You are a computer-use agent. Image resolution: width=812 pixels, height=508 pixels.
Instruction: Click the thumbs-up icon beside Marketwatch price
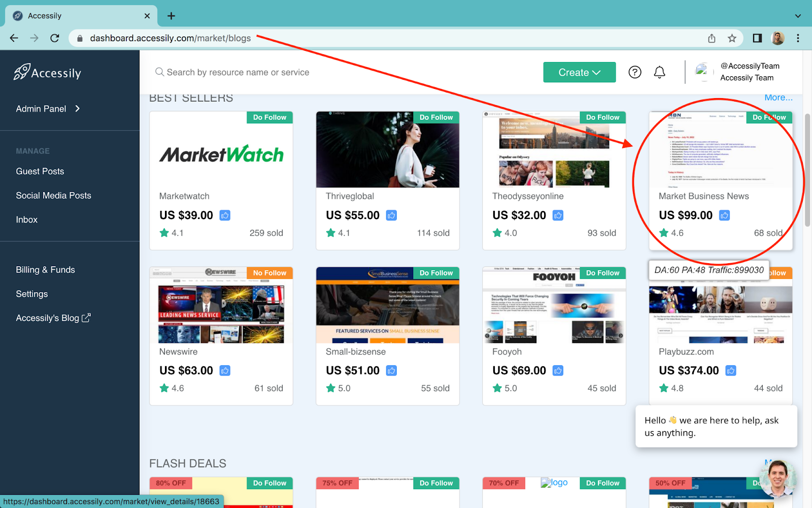pos(225,215)
